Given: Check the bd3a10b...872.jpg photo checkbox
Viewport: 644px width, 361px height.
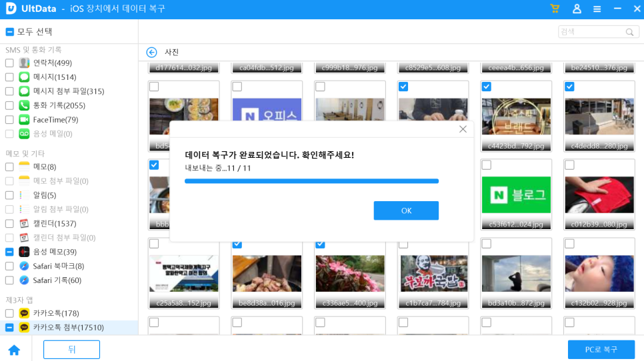Looking at the screenshot, I should tap(486, 244).
